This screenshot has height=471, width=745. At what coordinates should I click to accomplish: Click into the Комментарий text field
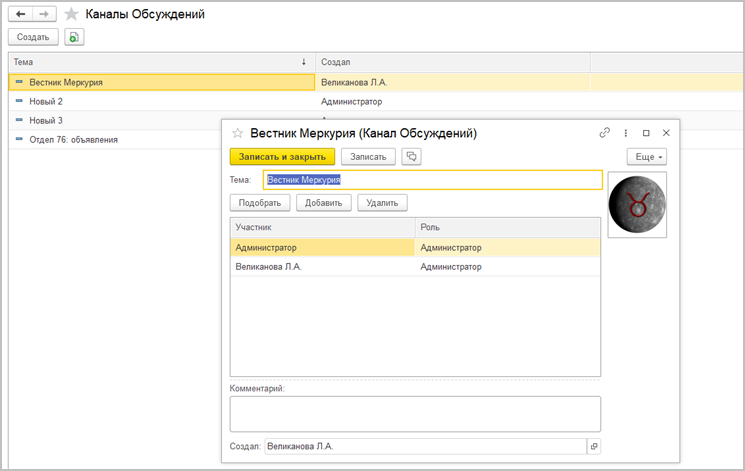pos(415,414)
